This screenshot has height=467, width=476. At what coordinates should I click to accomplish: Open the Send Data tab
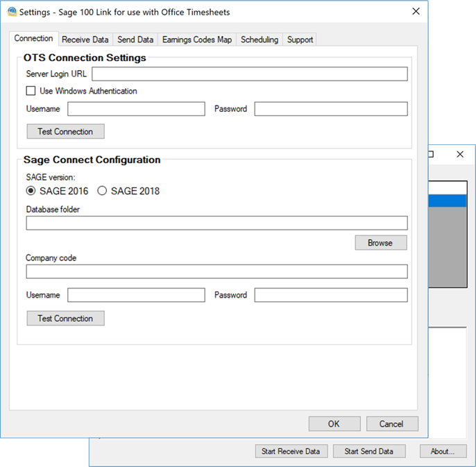(x=136, y=40)
